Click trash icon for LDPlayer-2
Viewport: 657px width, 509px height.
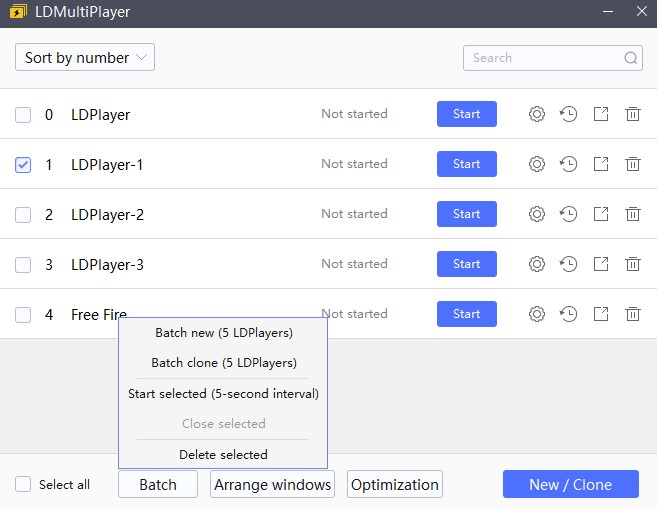(633, 214)
